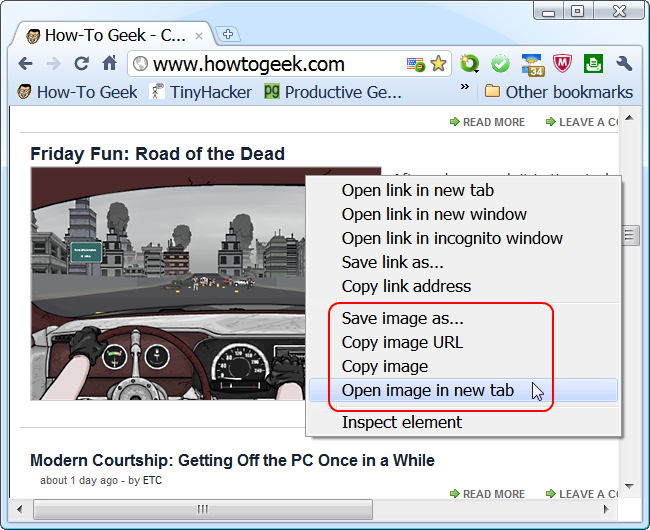Viewport: 650px width, 530px height.
Task: Click top LEAVE A COMMENT link
Action: (582, 122)
